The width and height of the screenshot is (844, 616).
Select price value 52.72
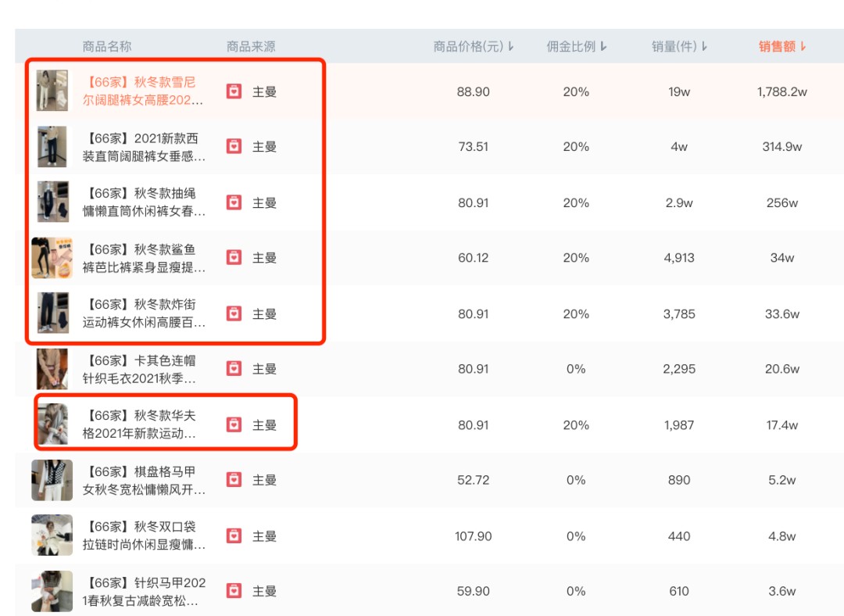473,480
